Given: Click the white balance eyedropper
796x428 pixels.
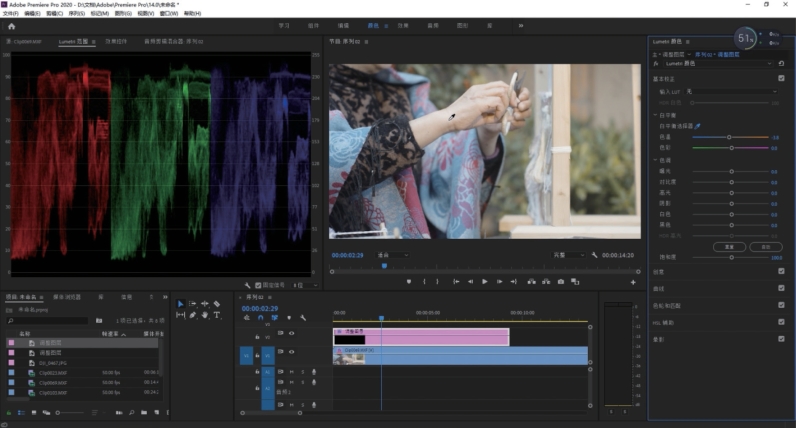Looking at the screenshot, I should (x=698, y=126).
